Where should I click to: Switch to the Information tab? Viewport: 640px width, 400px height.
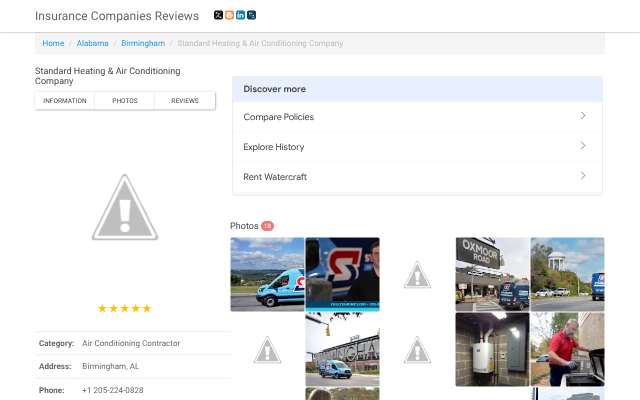pyautogui.click(x=65, y=101)
